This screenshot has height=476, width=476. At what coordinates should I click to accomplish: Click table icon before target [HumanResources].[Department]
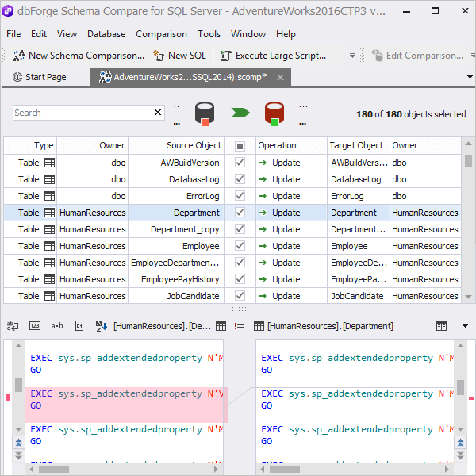tap(259, 326)
